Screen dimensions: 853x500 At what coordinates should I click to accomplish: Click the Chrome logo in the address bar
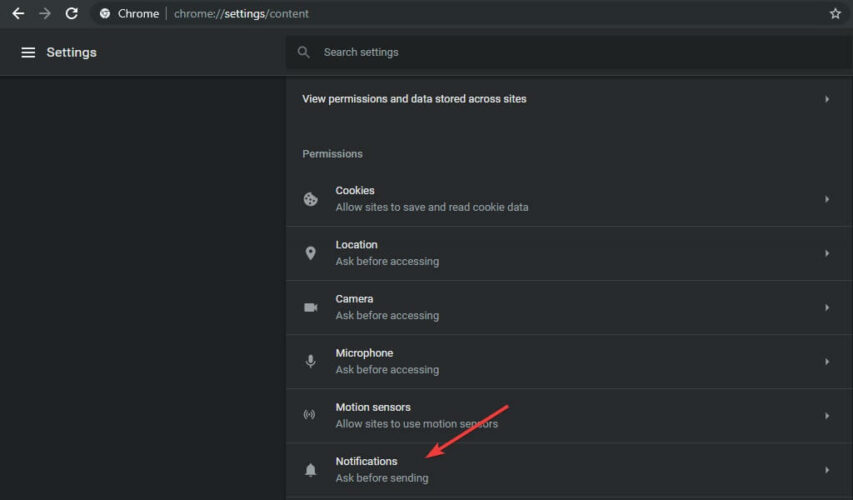[x=105, y=14]
